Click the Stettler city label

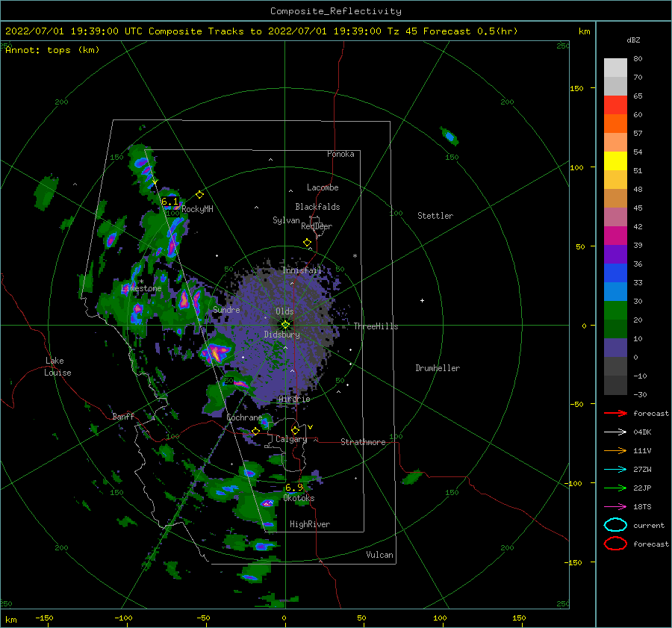click(435, 216)
